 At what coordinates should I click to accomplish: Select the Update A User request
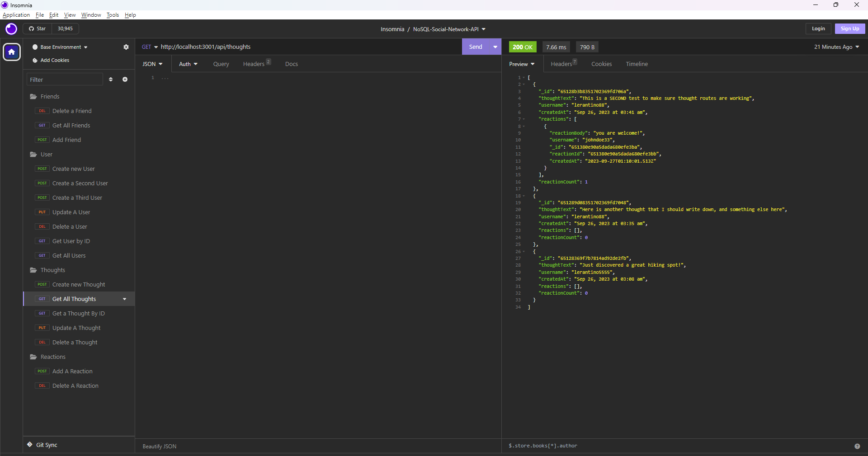pos(79,212)
